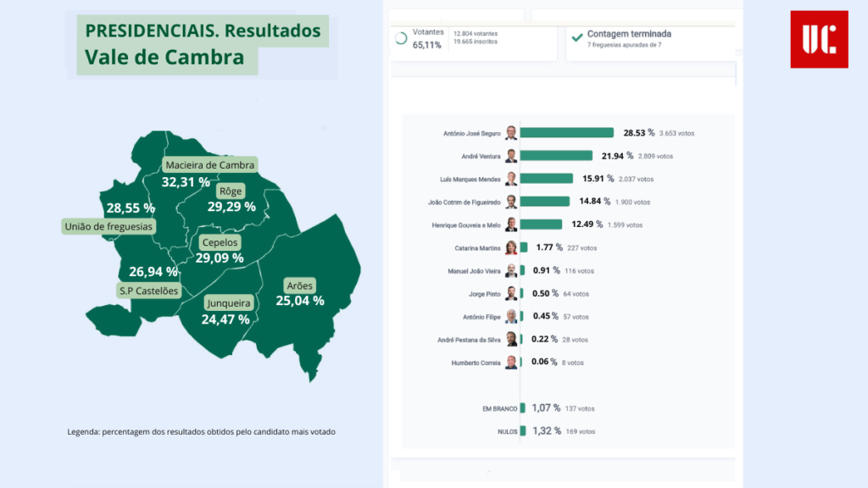Select Catarina Martins' candidate photo
This screenshot has width=868, height=488.
pyautogui.click(x=511, y=247)
